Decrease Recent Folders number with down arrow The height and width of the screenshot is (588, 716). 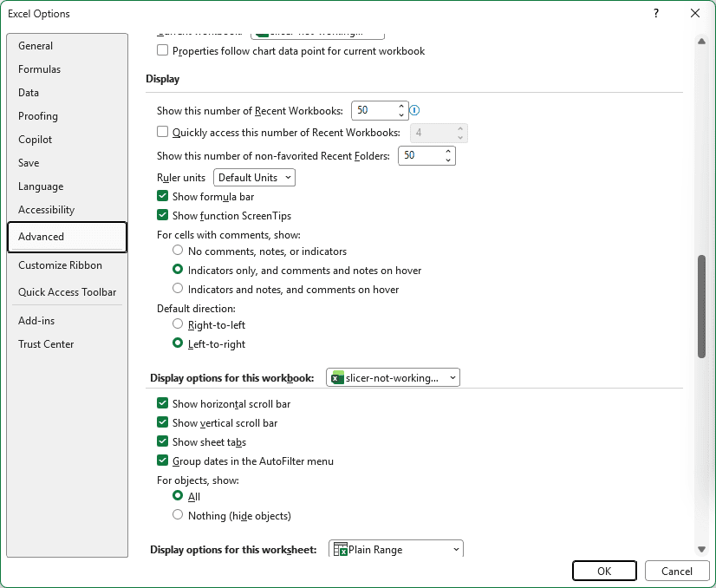(x=448, y=160)
